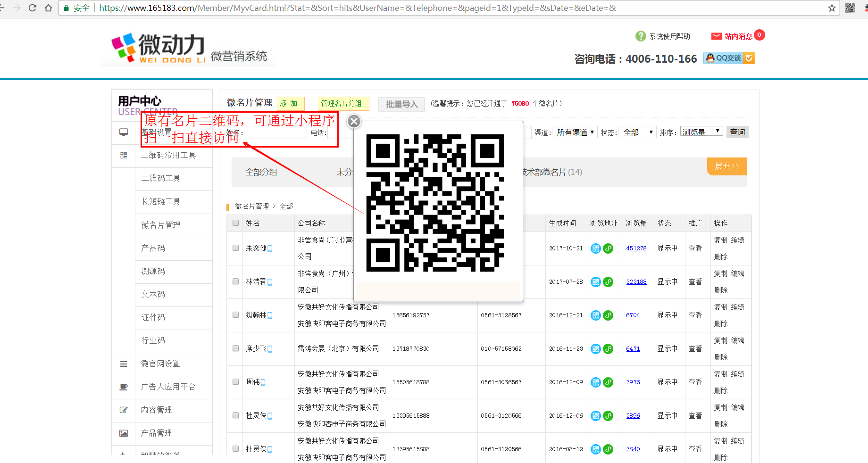This screenshot has height=463, width=868.
Task: Toggle the select-all checkbox in table header
Action: (236, 223)
